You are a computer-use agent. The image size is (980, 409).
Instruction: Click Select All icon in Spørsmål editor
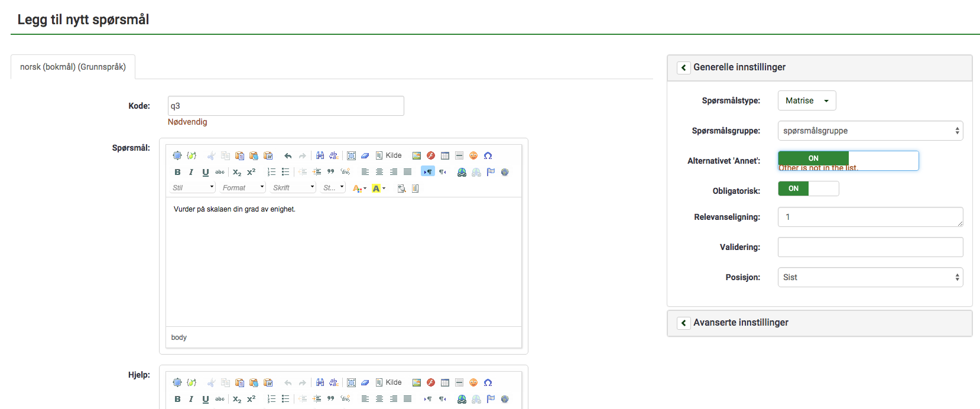pyautogui.click(x=351, y=155)
